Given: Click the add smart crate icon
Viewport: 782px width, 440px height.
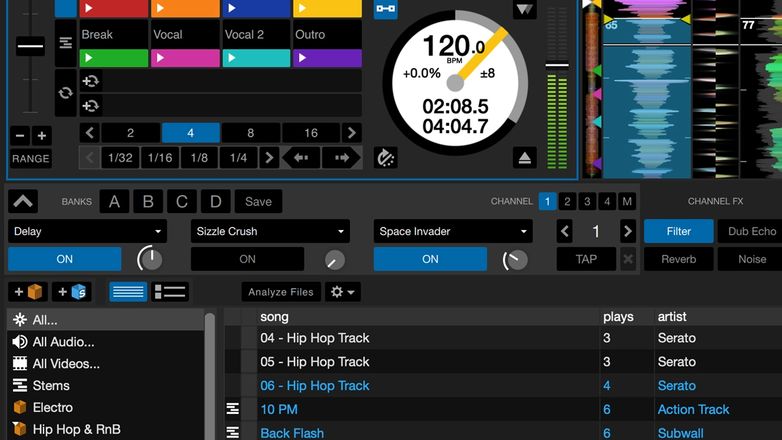Looking at the screenshot, I should tap(71, 292).
